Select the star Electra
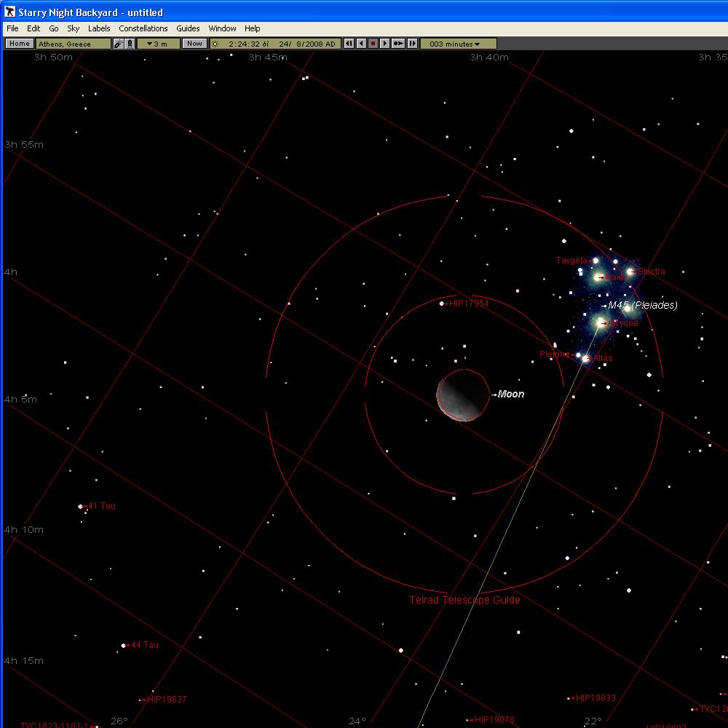The width and height of the screenshot is (728, 728). 630,272
